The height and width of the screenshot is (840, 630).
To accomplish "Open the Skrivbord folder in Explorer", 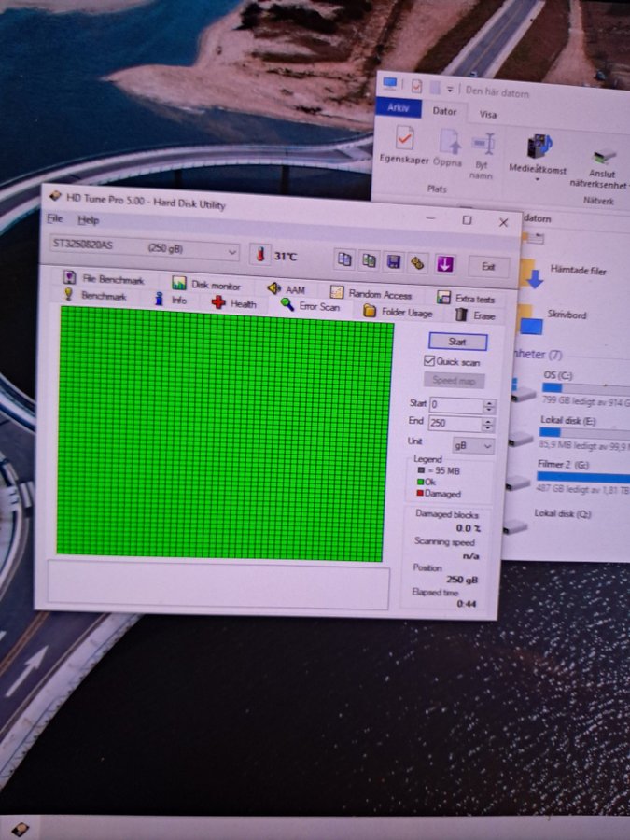I will [553, 318].
